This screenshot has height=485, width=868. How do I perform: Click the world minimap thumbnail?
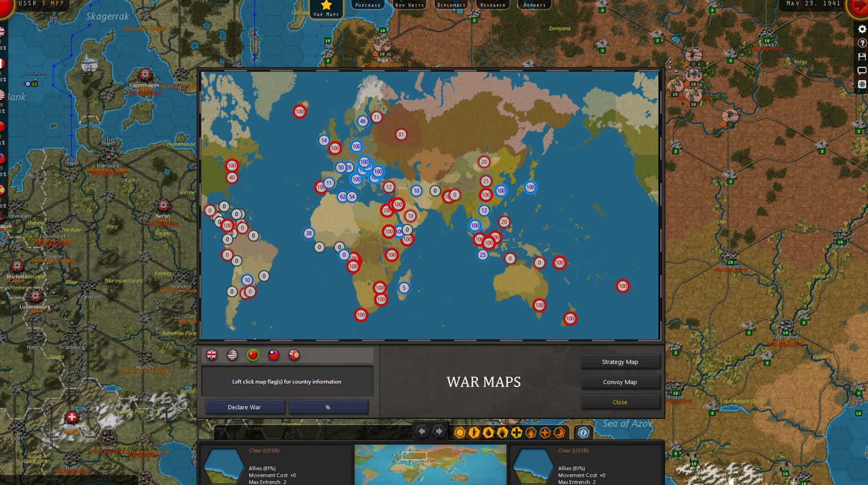pos(430,465)
